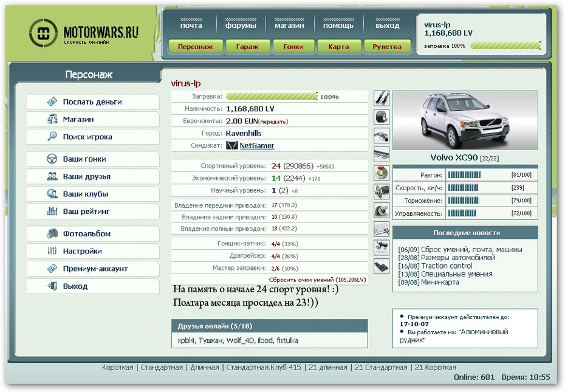This screenshot has width=565, height=392.
Task: Open friend xpbl4's profile
Action: pyautogui.click(x=186, y=340)
